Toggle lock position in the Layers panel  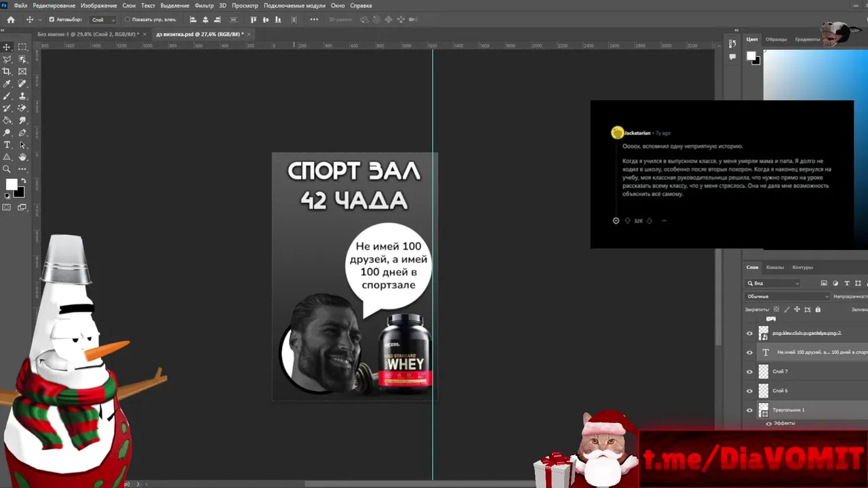[797, 310]
